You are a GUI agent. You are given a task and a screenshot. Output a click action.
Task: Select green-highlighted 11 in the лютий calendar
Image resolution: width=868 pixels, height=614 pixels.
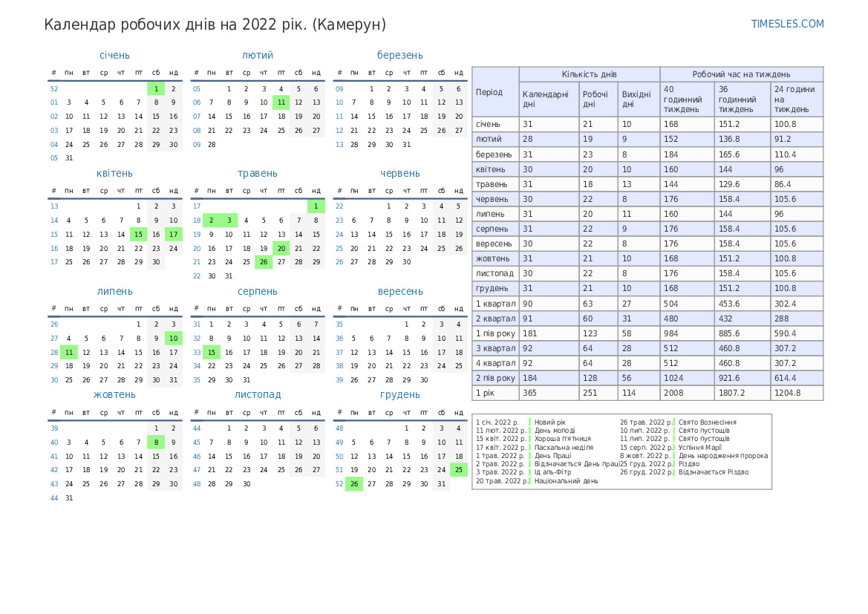(281, 102)
